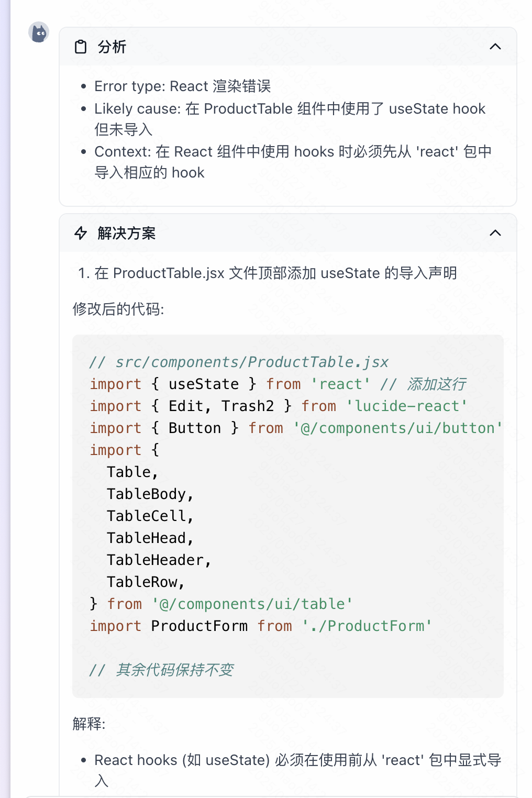Collapse the 分析 section using its chevron
Screen dimensions: 532x798
(x=495, y=47)
